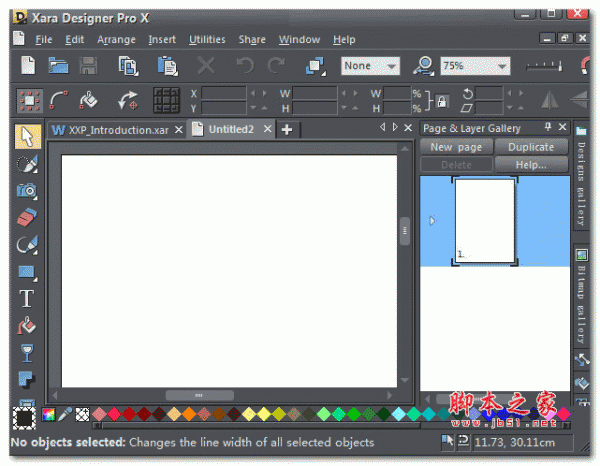Open the Arrange menu
The height and width of the screenshot is (466, 600).
point(116,39)
